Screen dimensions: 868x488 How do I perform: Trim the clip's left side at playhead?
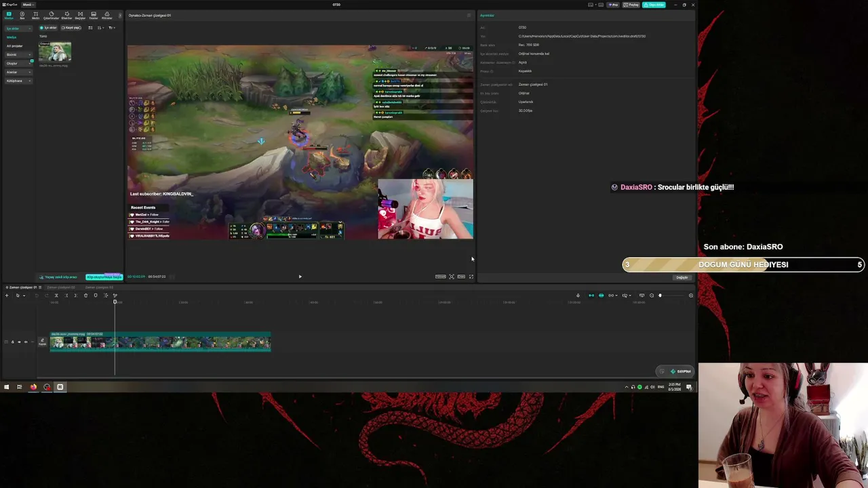coord(66,296)
